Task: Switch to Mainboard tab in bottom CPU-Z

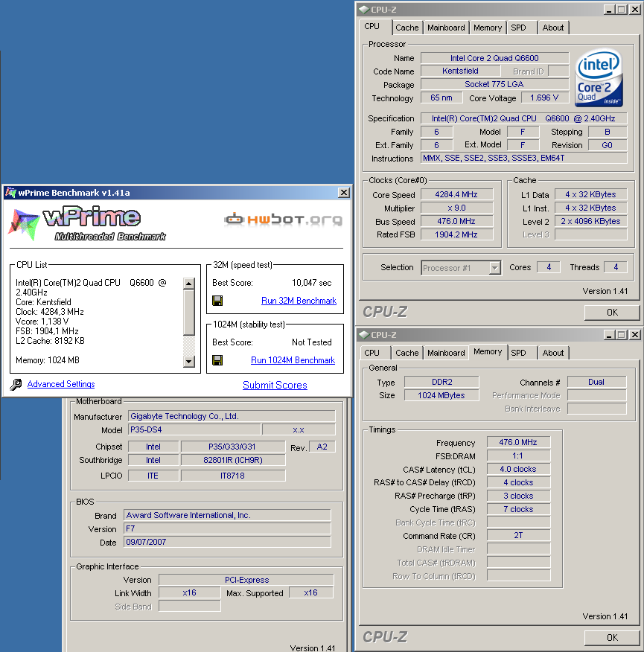Action: 446,353
